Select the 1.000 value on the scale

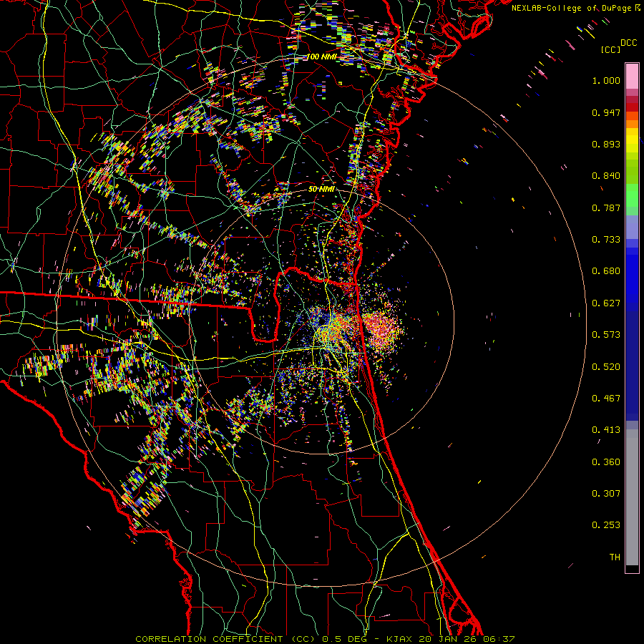click(x=606, y=80)
